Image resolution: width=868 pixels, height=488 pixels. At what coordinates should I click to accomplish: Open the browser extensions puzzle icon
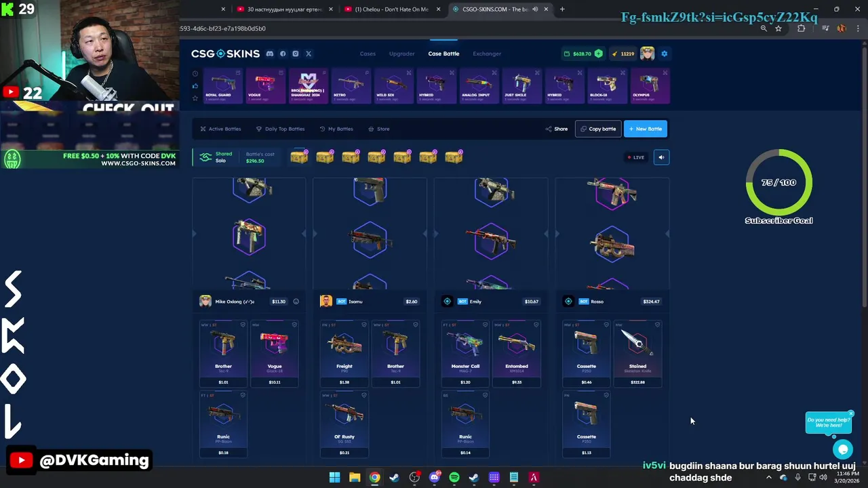(801, 28)
